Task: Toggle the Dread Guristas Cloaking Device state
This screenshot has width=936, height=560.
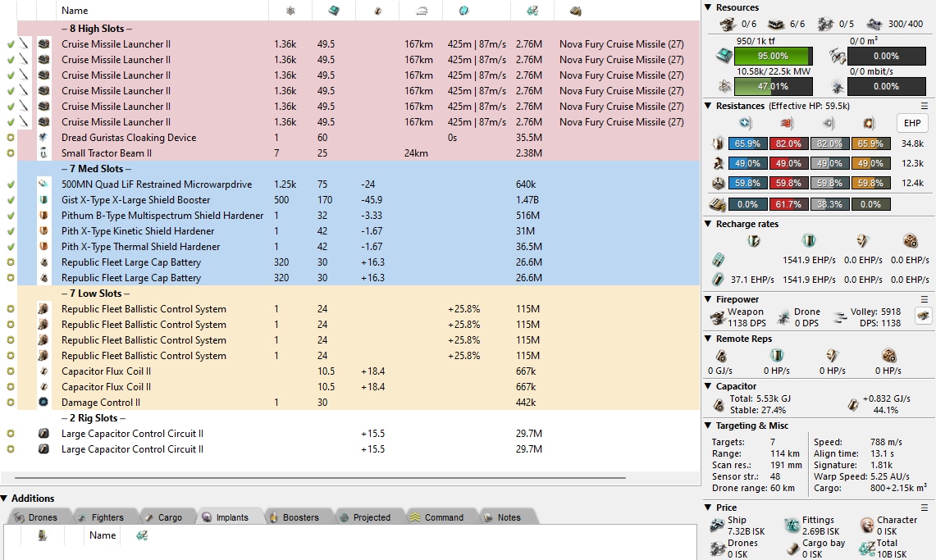Action: tap(11, 138)
